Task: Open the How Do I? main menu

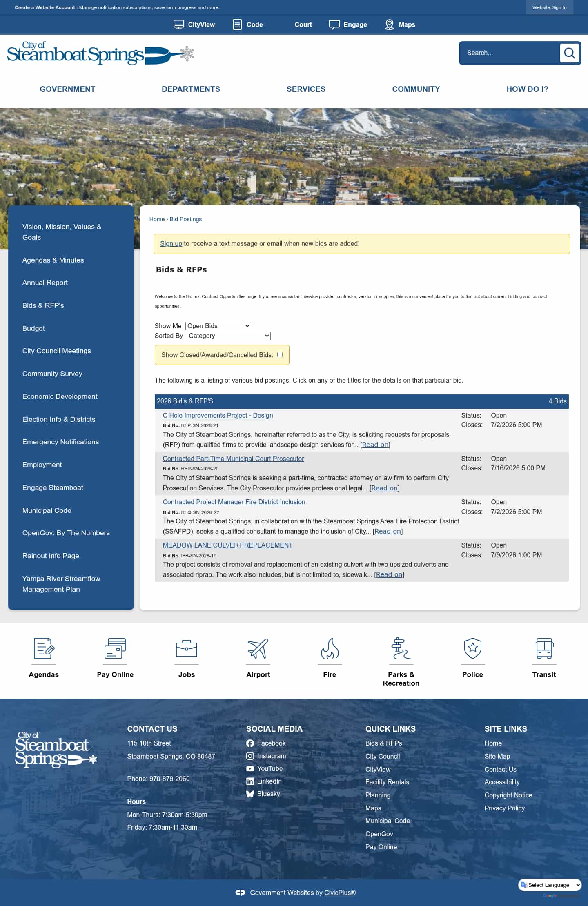Action: (527, 89)
